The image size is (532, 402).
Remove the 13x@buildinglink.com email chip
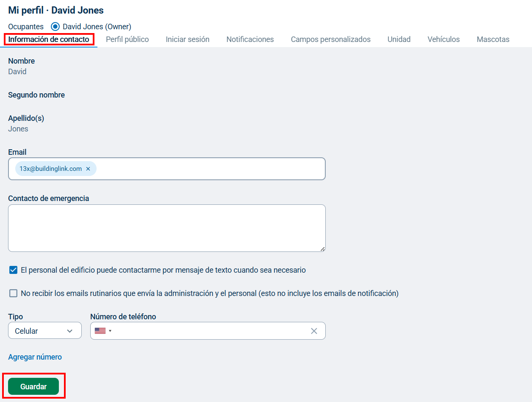pos(88,169)
